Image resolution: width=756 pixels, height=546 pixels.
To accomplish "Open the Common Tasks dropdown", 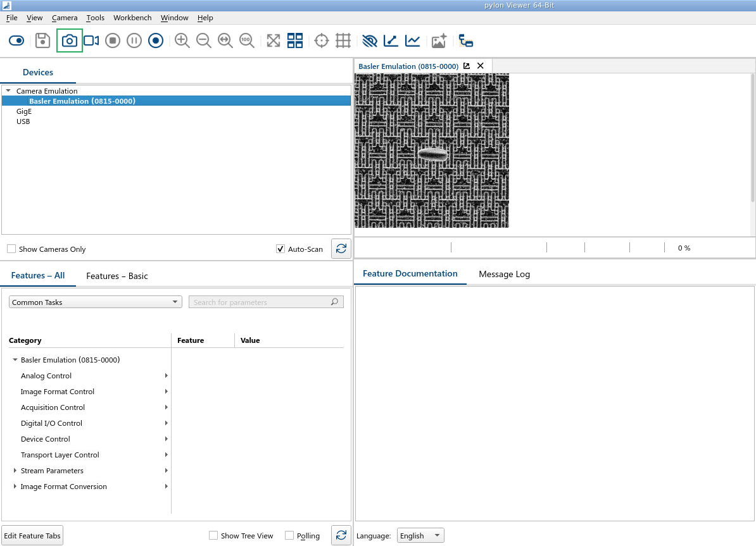I will pos(96,302).
